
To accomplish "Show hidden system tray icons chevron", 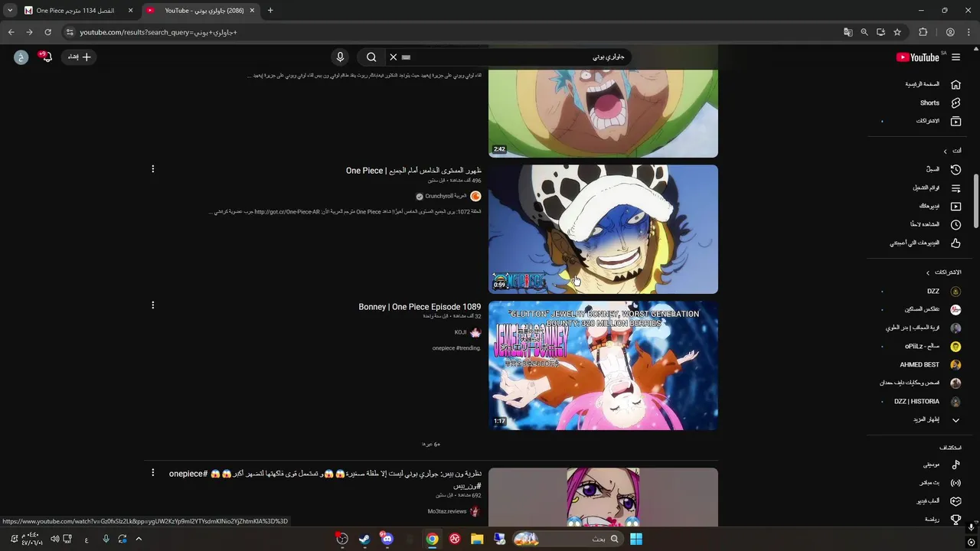I will 139,539.
